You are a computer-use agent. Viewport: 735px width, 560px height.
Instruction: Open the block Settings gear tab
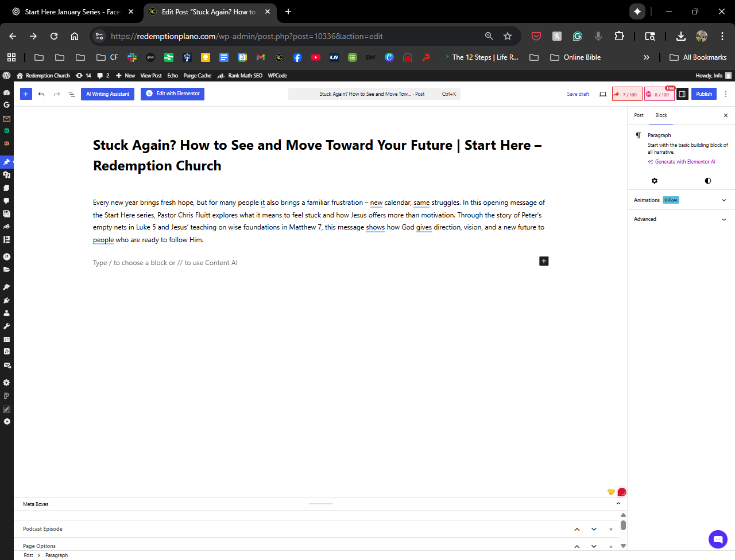[654, 181]
